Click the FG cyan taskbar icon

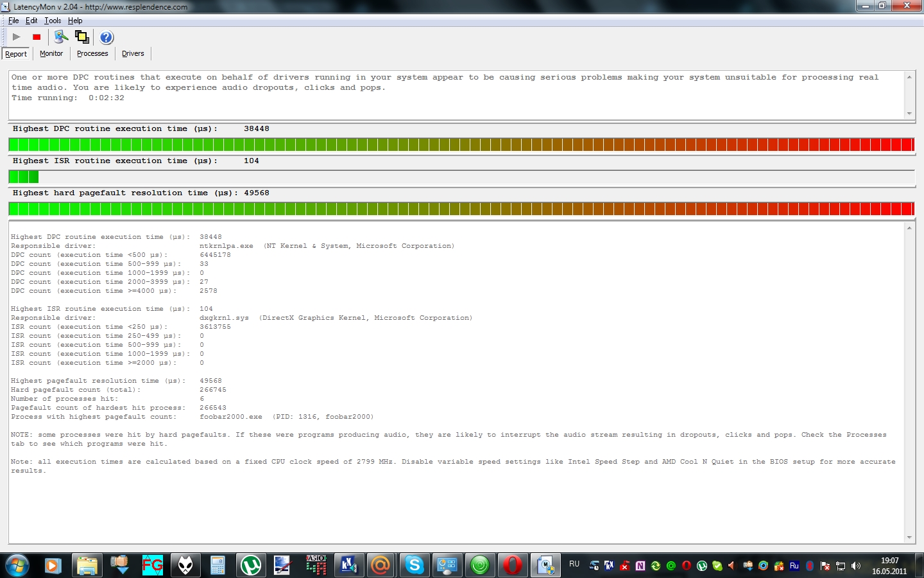152,565
